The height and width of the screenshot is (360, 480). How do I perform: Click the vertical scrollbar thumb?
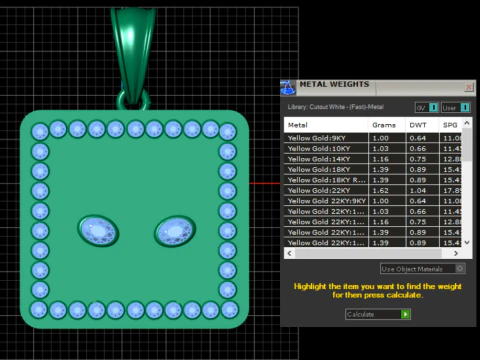coord(467,145)
